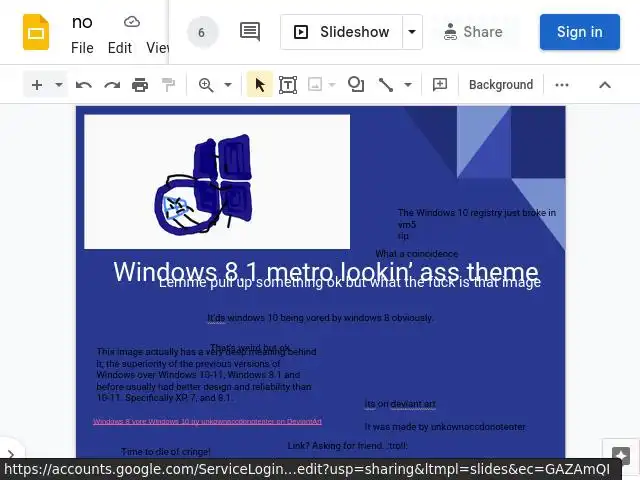Select the 'What a coincidence' text
Screen dimensions: 640x480
[417, 253]
